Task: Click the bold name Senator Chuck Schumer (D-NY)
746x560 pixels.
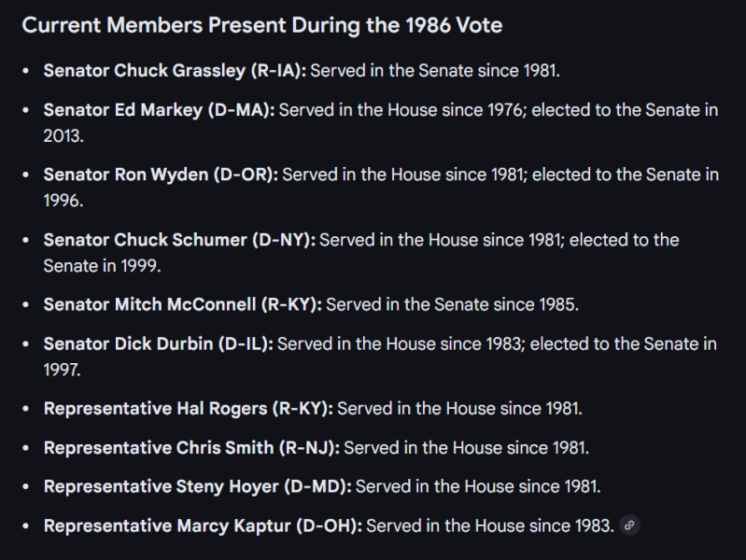Action: point(179,240)
